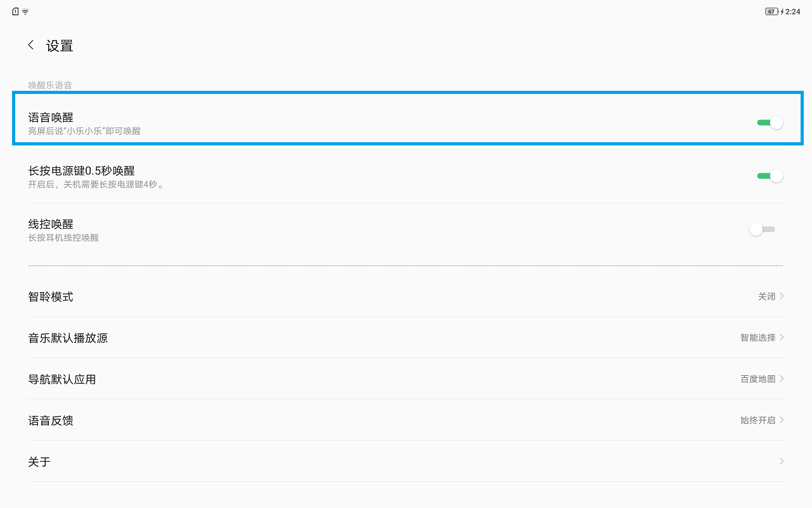
Task: Tap the 始终开启 value label
Action: pos(758,420)
